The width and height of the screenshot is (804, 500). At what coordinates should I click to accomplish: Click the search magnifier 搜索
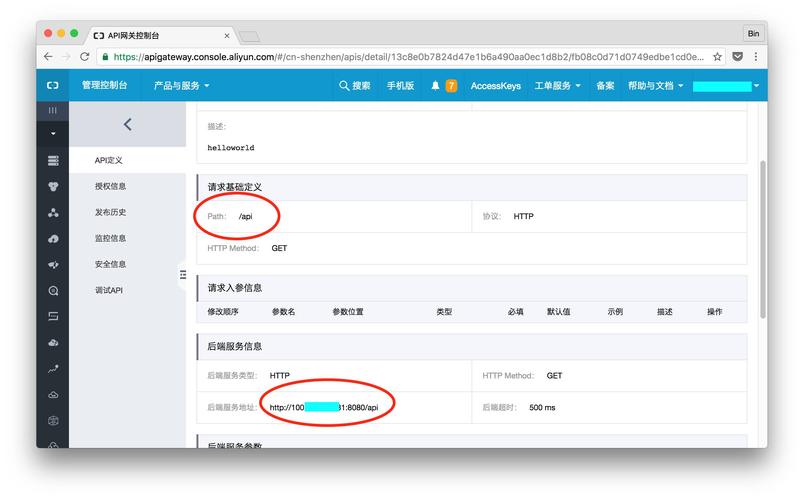tap(354, 86)
